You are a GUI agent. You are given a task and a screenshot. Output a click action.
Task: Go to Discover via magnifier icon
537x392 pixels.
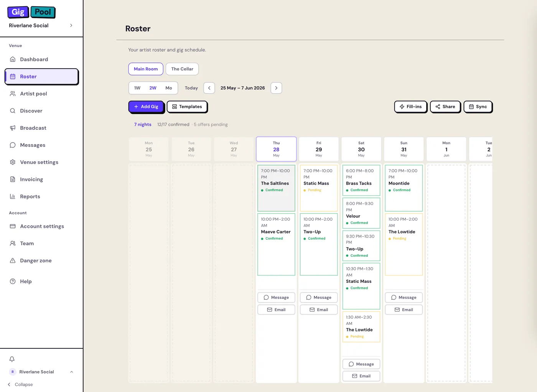pos(13,111)
